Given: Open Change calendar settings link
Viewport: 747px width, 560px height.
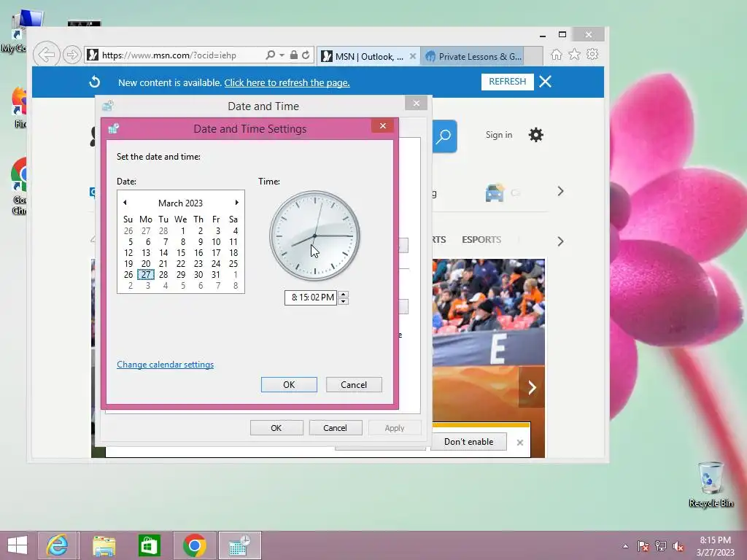Looking at the screenshot, I should pos(166,365).
